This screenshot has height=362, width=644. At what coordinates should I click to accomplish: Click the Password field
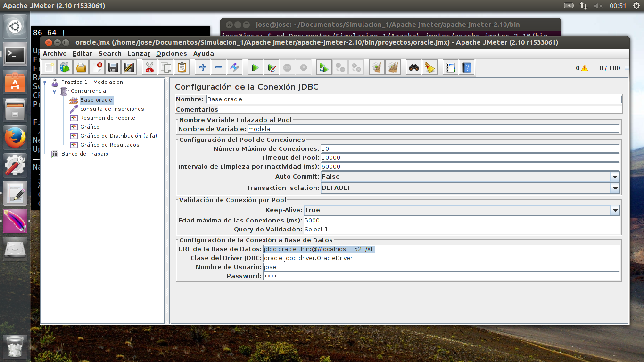click(441, 276)
